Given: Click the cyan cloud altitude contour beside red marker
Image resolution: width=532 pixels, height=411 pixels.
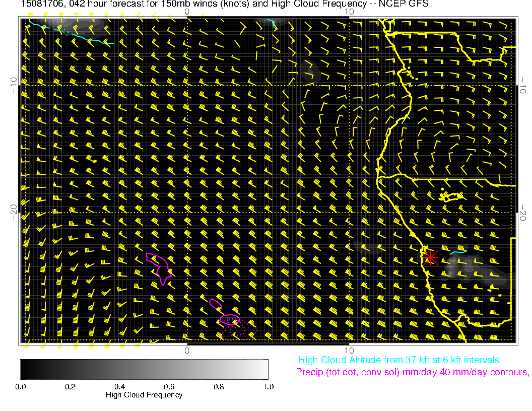Looking at the screenshot, I should (x=458, y=251).
